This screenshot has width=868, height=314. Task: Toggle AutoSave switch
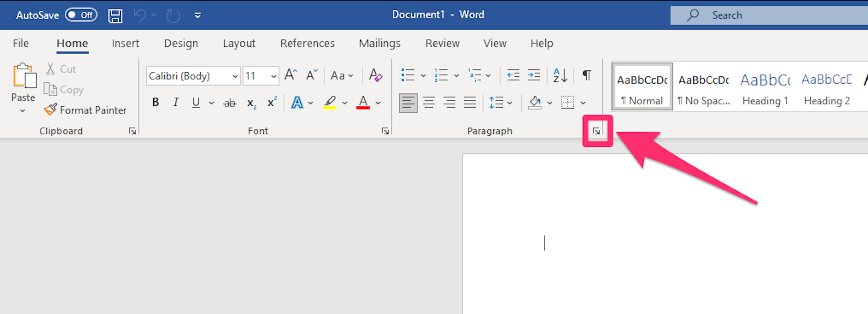[81, 15]
